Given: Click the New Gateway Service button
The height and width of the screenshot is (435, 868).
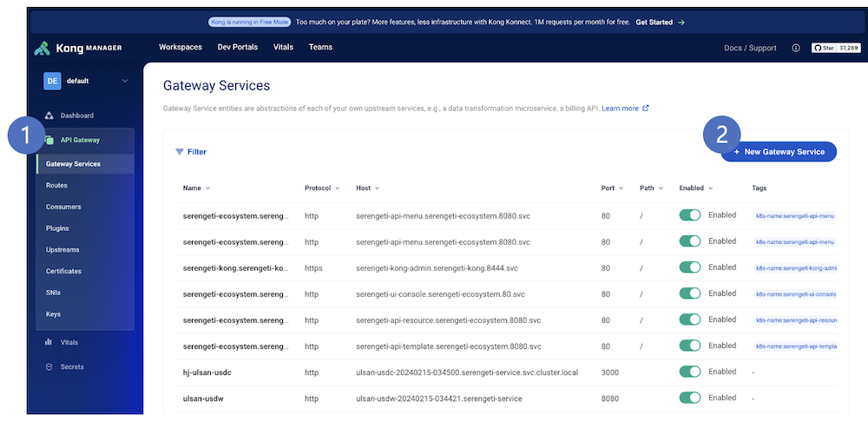Looking at the screenshot, I should tap(779, 152).
